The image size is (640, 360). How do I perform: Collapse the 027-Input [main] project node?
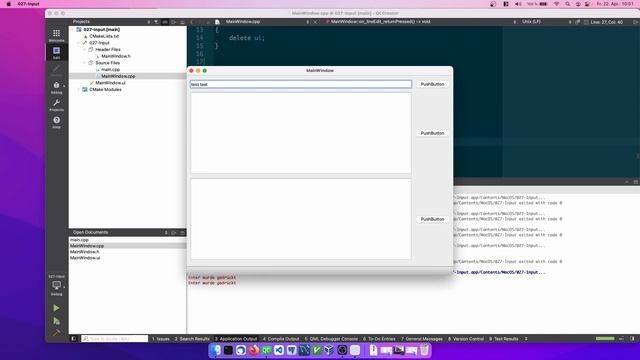click(x=73, y=29)
